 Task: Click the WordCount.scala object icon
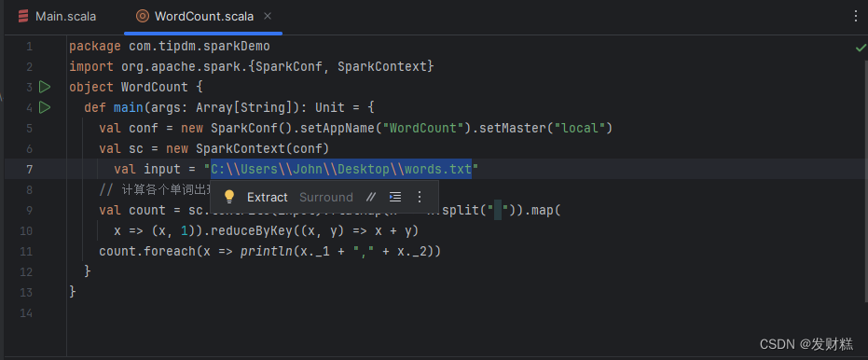point(143,17)
